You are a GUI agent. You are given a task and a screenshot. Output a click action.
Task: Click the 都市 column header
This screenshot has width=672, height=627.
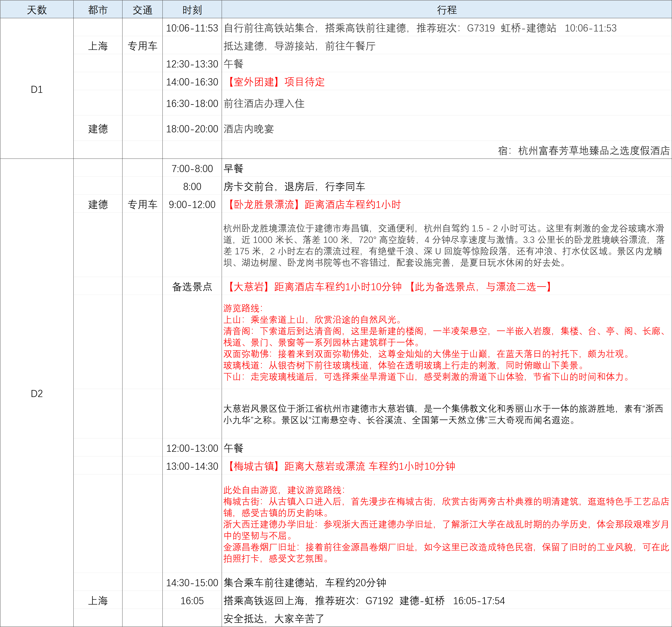[x=98, y=10]
